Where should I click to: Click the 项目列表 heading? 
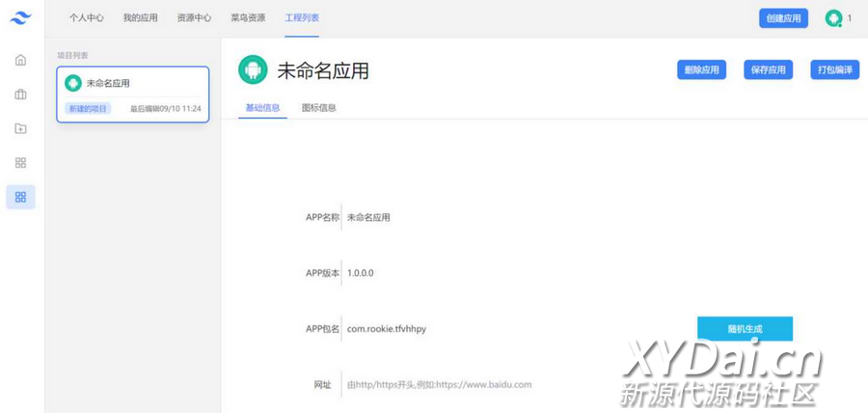72,55
